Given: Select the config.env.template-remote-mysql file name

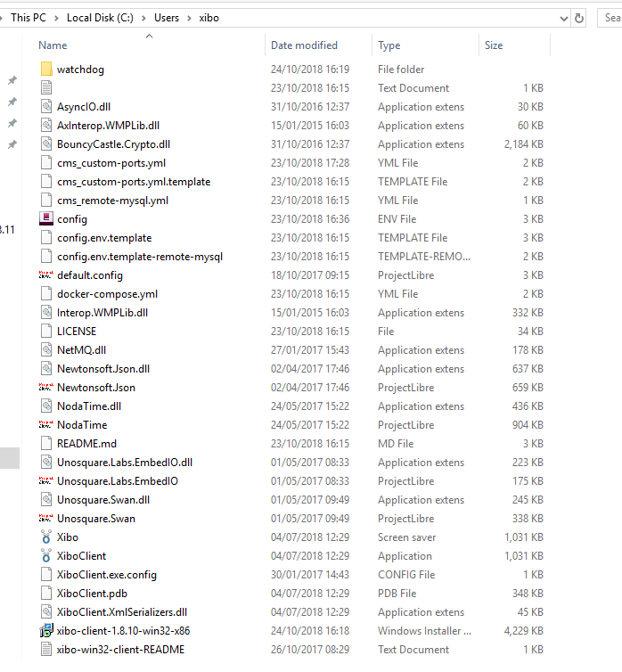Looking at the screenshot, I should tap(140, 257).
